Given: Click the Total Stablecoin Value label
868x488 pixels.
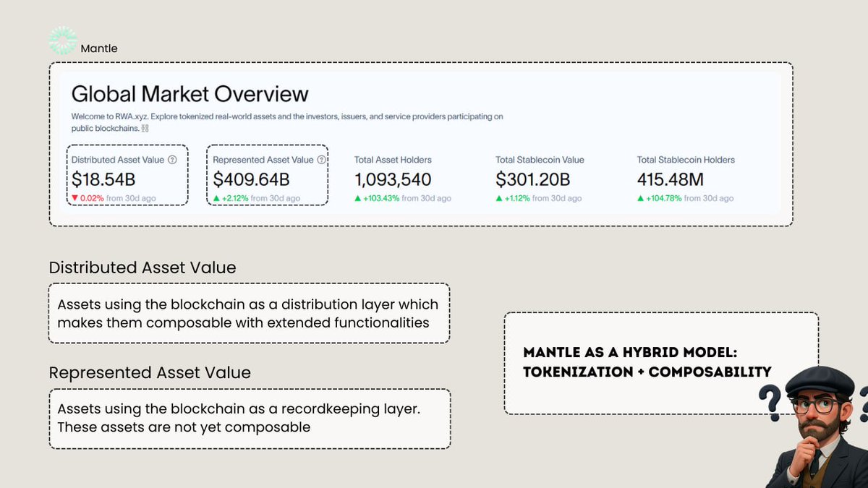Looking at the screenshot, I should tap(540, 160).
